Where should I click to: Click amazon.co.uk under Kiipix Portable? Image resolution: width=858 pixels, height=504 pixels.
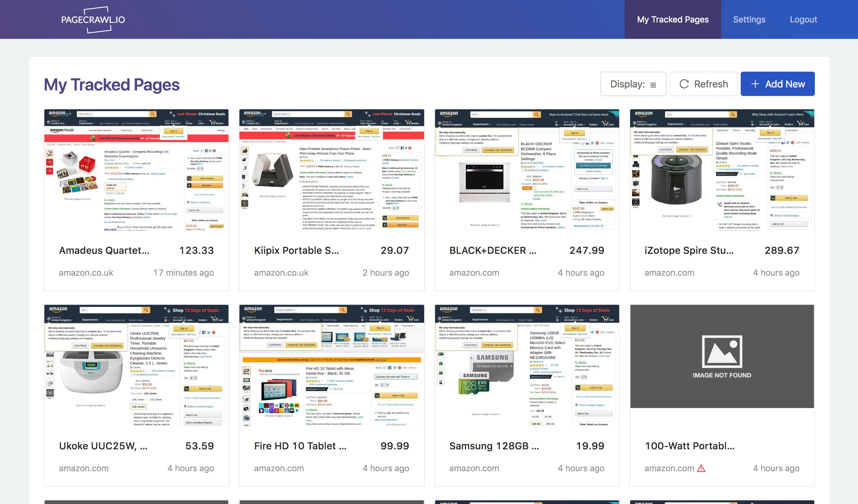point(281,273)
